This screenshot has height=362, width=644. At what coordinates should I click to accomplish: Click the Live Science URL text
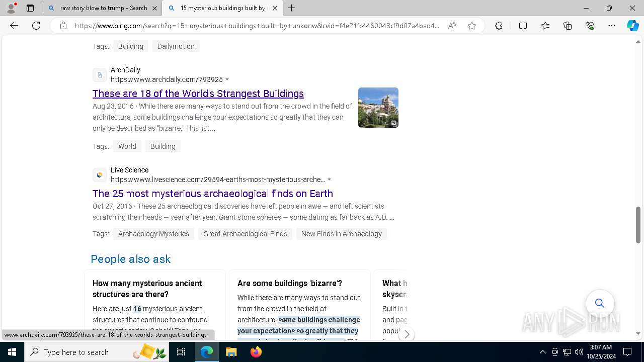click(218, 179)
